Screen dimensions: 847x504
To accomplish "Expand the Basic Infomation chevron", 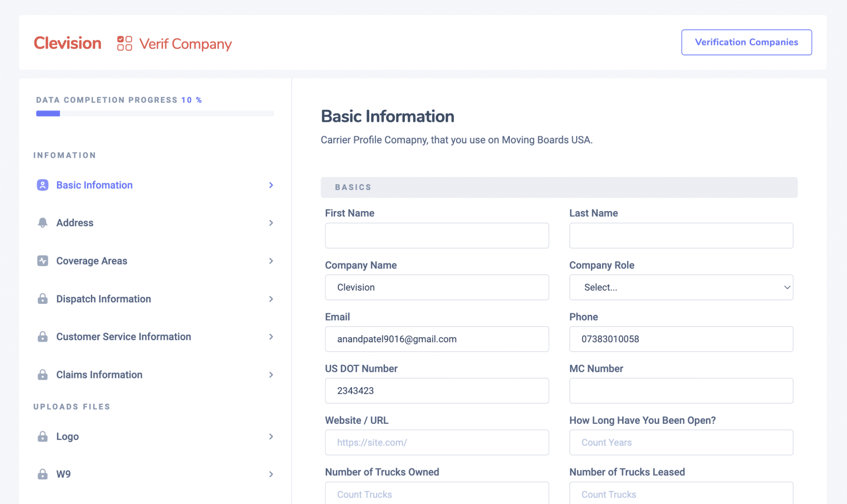I will pos(271,185).
